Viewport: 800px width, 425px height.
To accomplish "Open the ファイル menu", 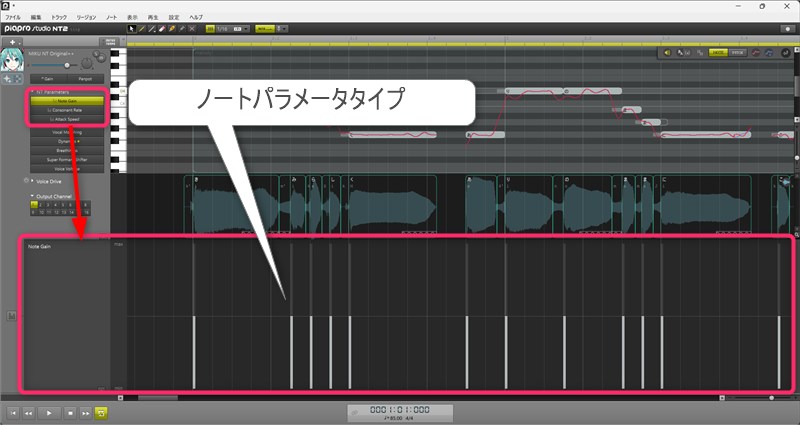I will coord(13,17).
